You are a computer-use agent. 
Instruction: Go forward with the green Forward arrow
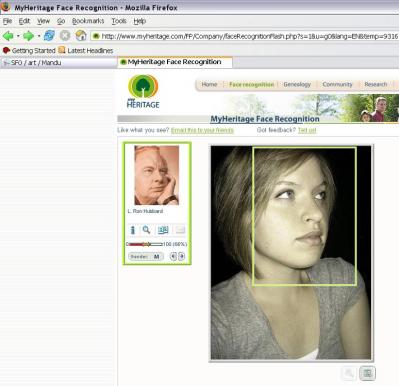(x=29, y=36)
